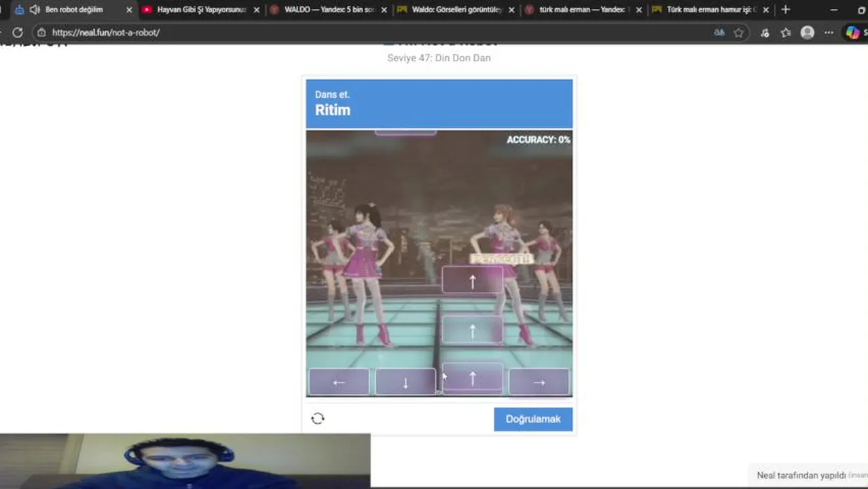This screenshot has width=868, height=489.
Task: Click the Dans et. instruction text
Action: [x=332, y=94]
